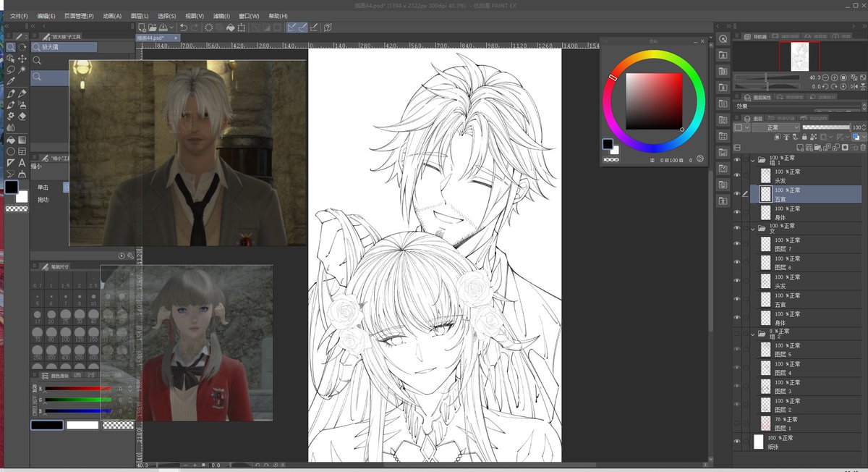Open the 编辑(E) menu
868x472 pixels.
[47, 16]
